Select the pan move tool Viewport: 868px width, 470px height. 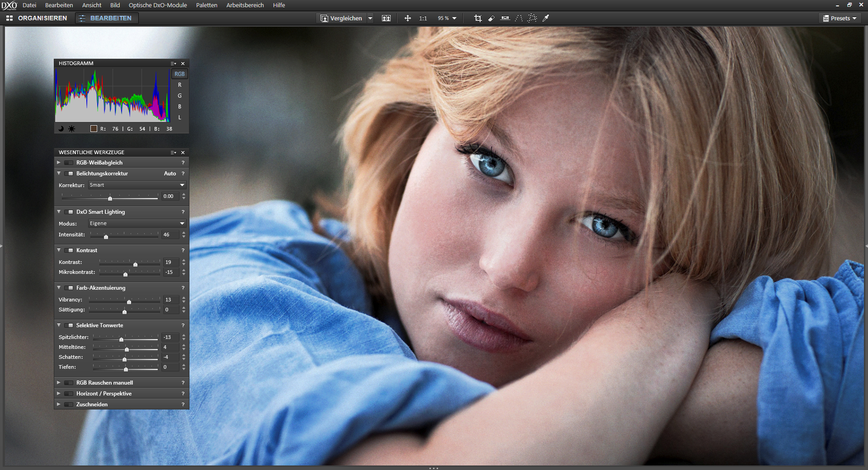coord(407,18)
